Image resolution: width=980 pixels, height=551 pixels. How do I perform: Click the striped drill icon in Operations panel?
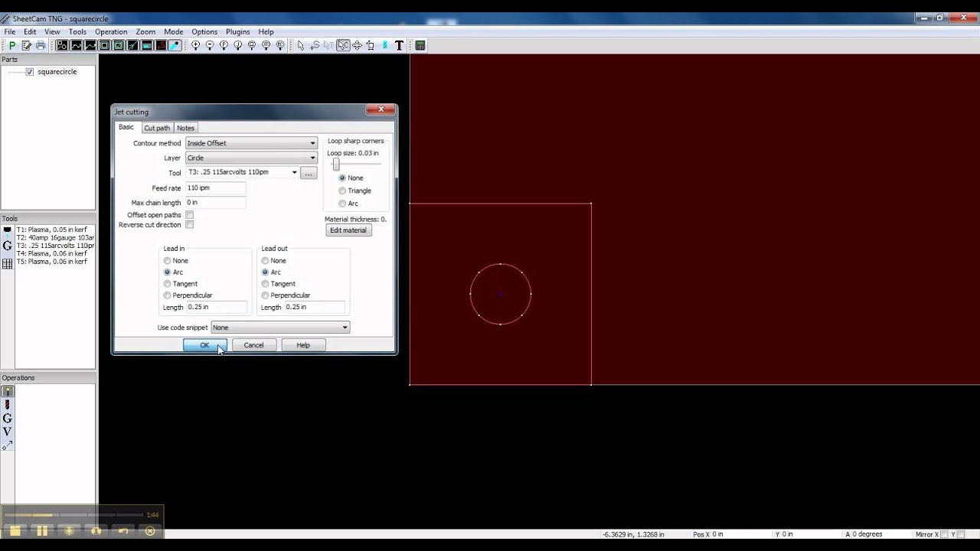point(8,404)
